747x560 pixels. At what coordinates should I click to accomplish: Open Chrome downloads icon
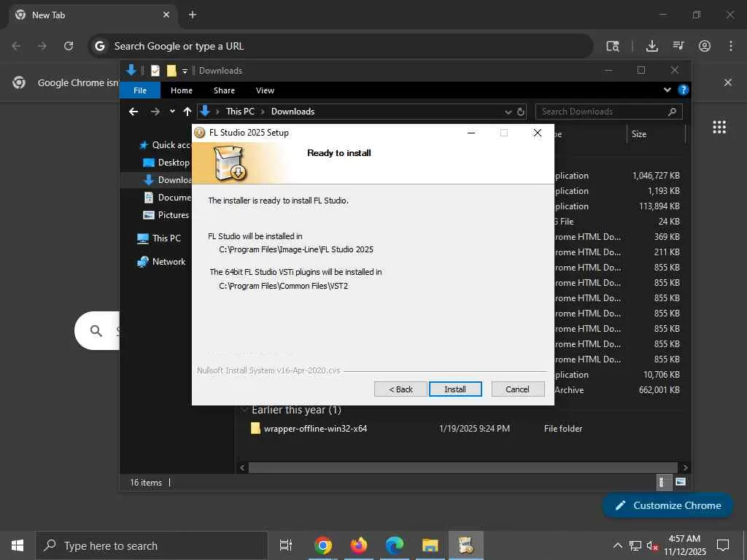coord(651,46)
